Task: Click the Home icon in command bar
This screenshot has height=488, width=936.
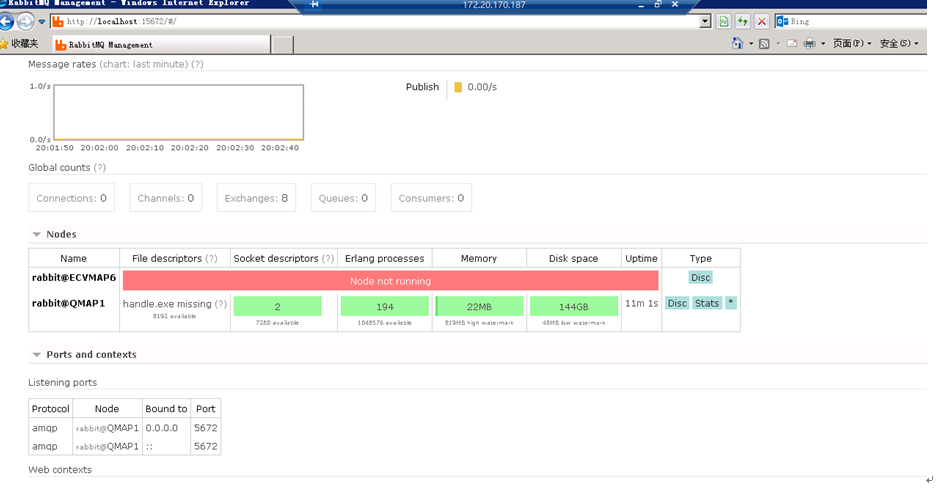Action: coord(737,43)
